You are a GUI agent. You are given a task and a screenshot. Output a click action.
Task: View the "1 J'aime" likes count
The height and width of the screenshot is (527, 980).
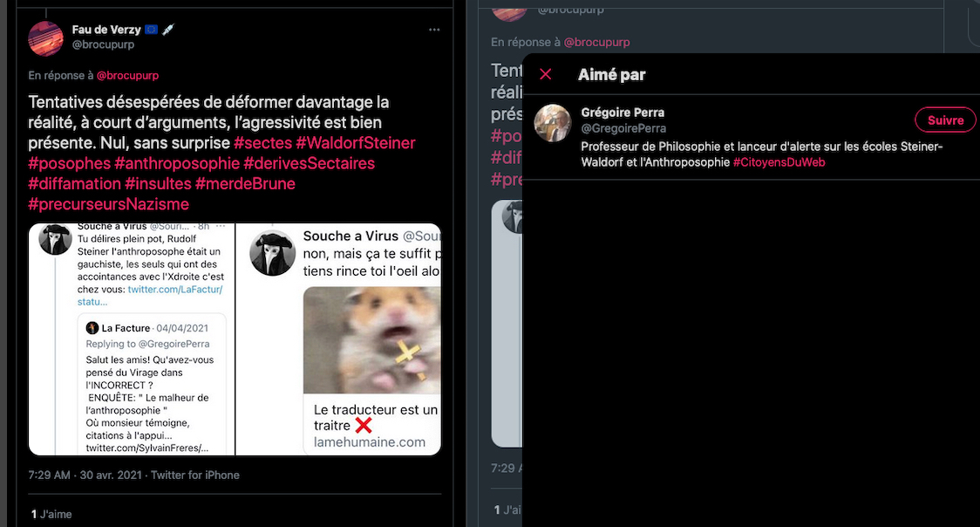(51, 514)
